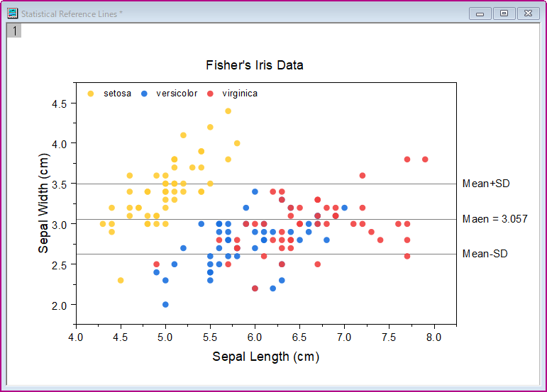Image resolution: width=547 pixels, height=392 pixels.
Task: Click the lowest blue versicolor point at 2.0
Action: tap(165, 305)
